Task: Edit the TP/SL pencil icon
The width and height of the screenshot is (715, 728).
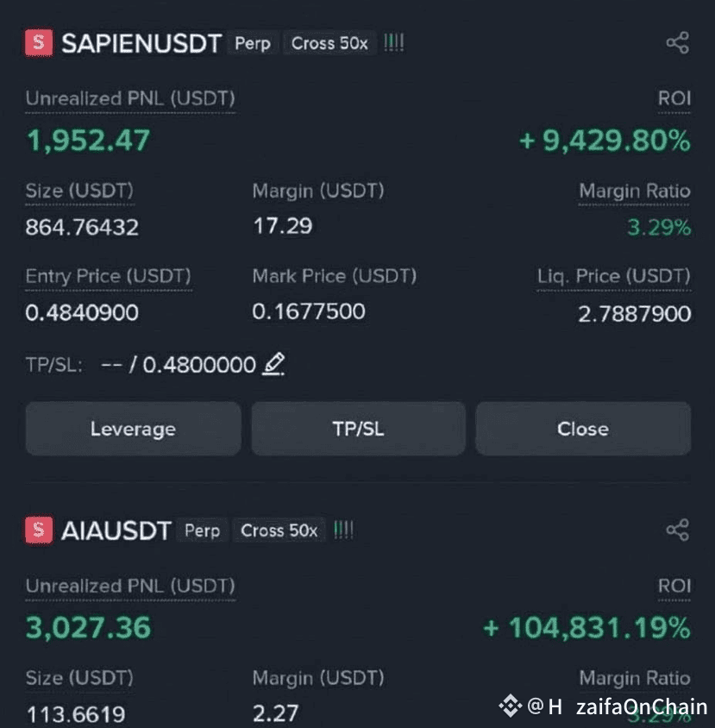Action: pos(273,365)
